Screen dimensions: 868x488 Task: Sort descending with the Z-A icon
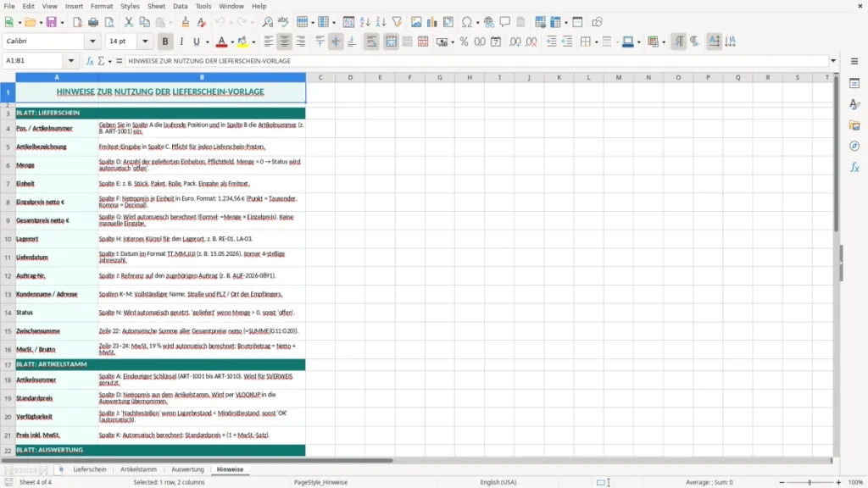381,22
